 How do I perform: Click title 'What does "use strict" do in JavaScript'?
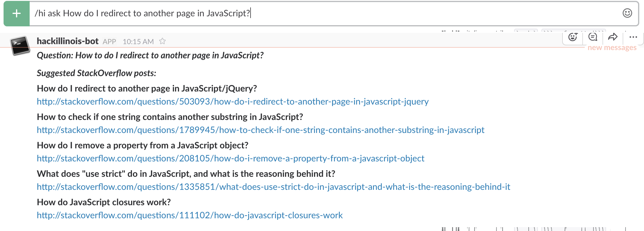(x=186, y=174)
